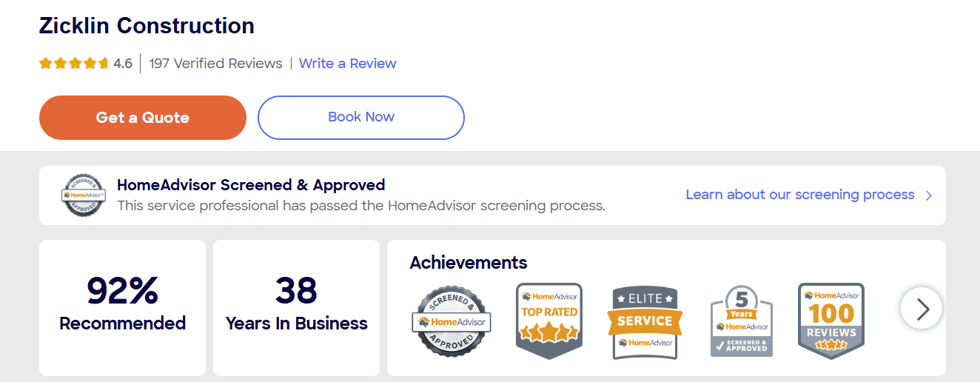Screen dimensions: 980x382
Task: Click the star rating icons
Action: tap(74, 64)
